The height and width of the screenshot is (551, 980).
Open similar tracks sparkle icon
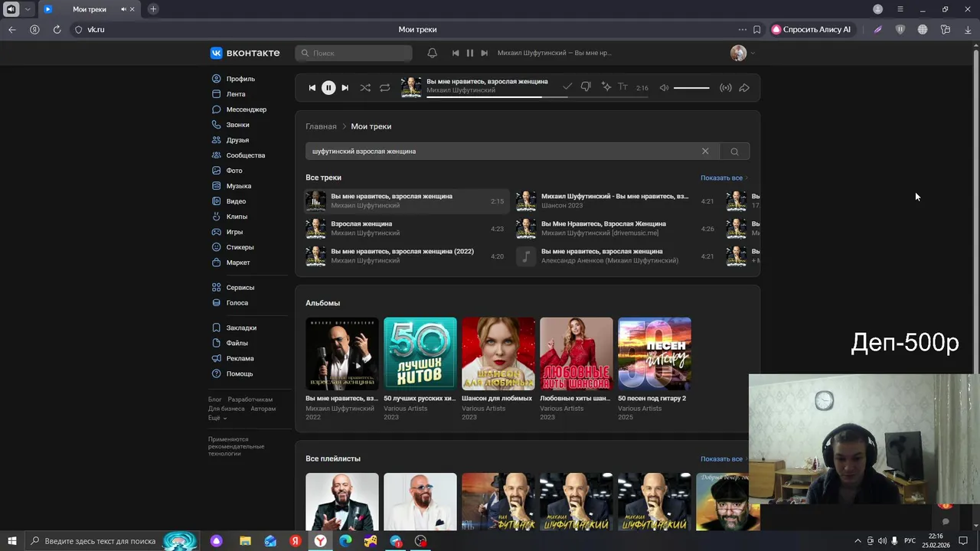pos(606,87)
